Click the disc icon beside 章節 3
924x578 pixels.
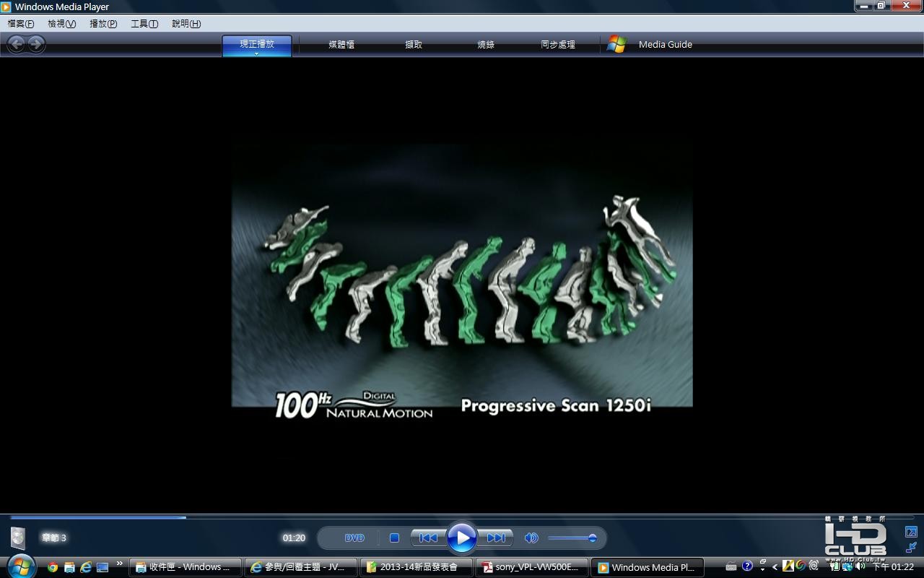pos(18,538)
